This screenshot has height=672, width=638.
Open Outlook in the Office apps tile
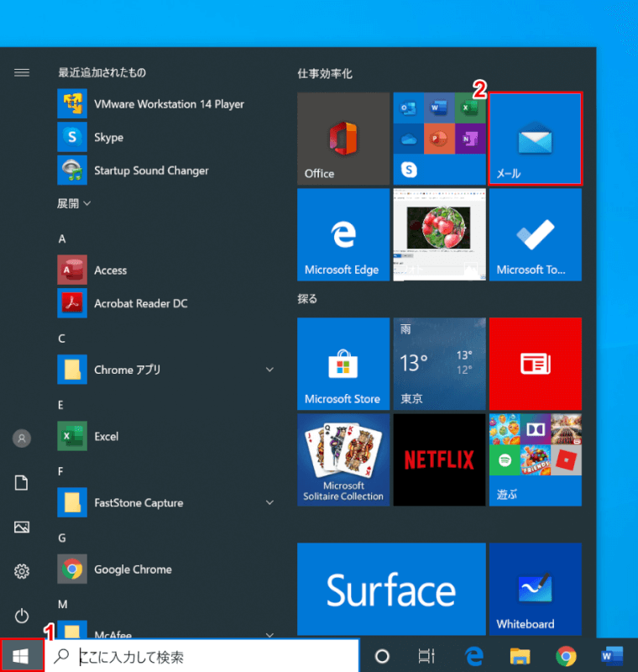pos(409,108)
